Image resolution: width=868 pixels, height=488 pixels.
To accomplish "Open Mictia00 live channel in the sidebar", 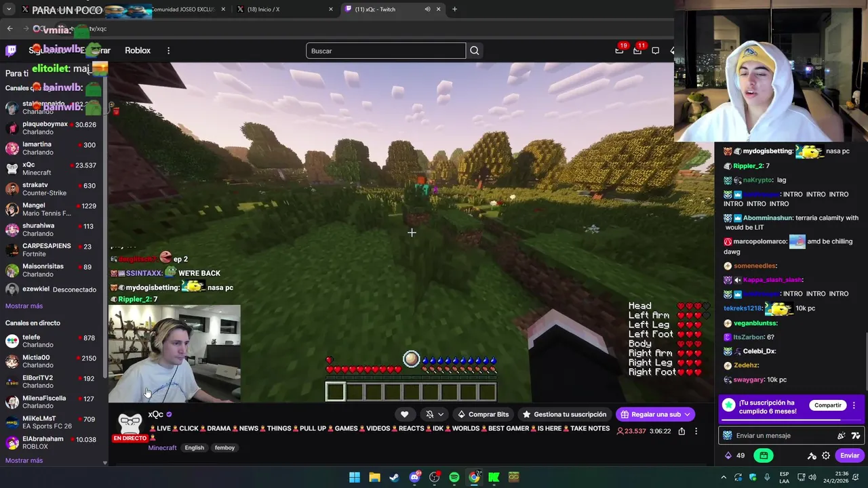I will click(x=53, y=361).
